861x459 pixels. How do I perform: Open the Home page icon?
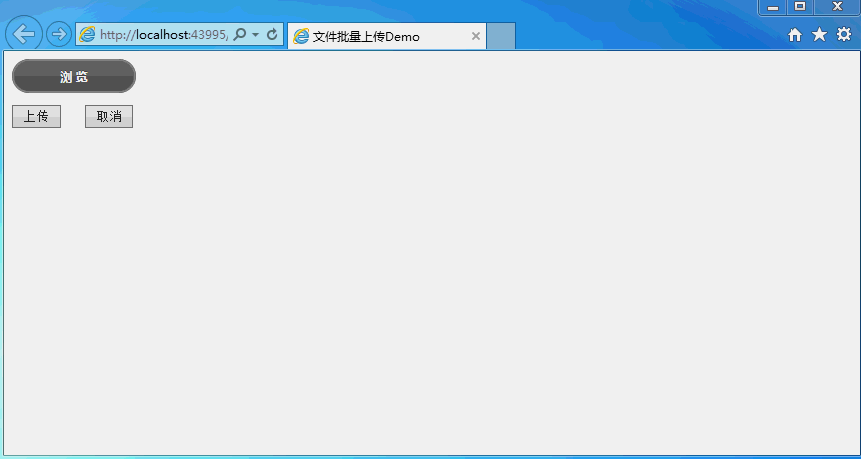pyautogui.click(x=795, y=35)
